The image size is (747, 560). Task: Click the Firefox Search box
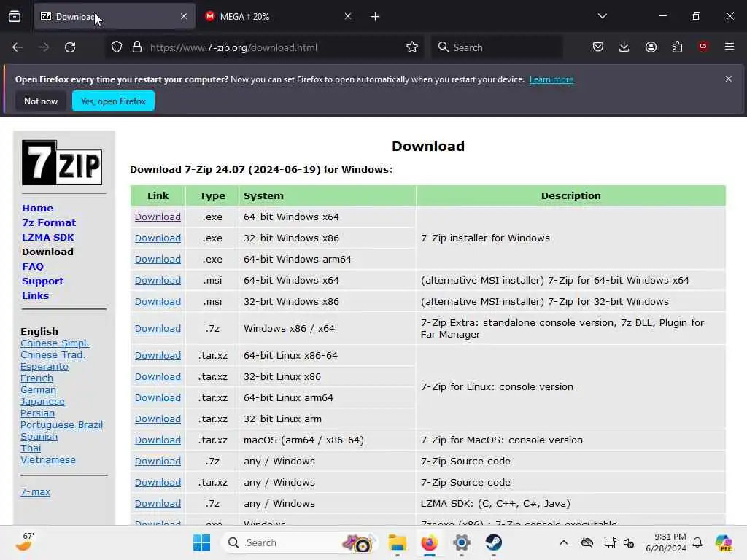(x=497, y=47)
